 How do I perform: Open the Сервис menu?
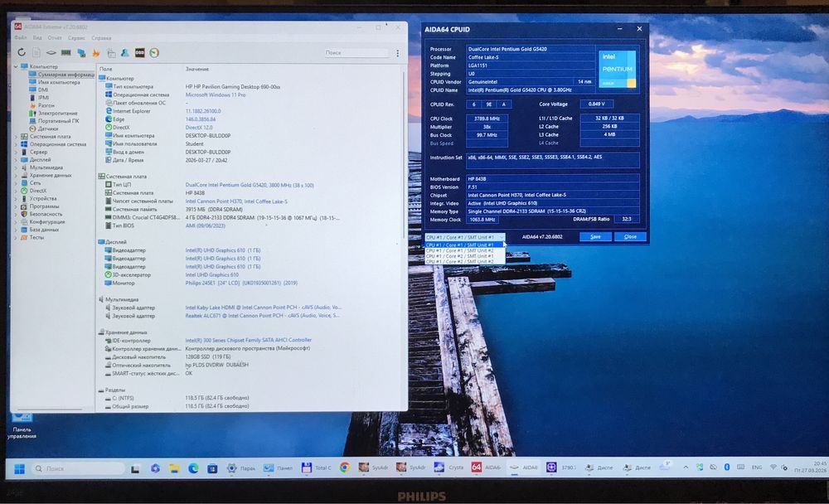pos(76,38)
